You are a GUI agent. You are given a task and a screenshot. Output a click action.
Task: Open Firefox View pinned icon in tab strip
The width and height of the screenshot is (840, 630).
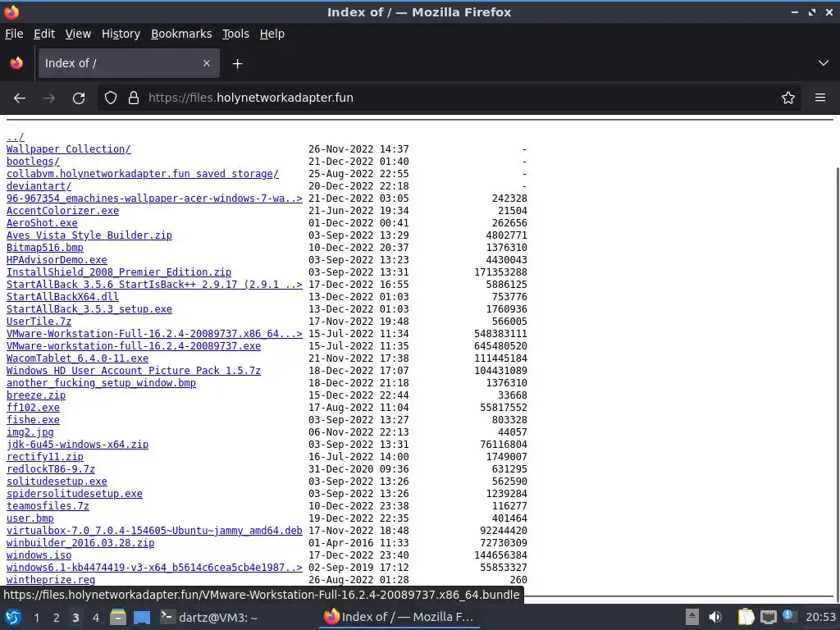pos(16,63)
